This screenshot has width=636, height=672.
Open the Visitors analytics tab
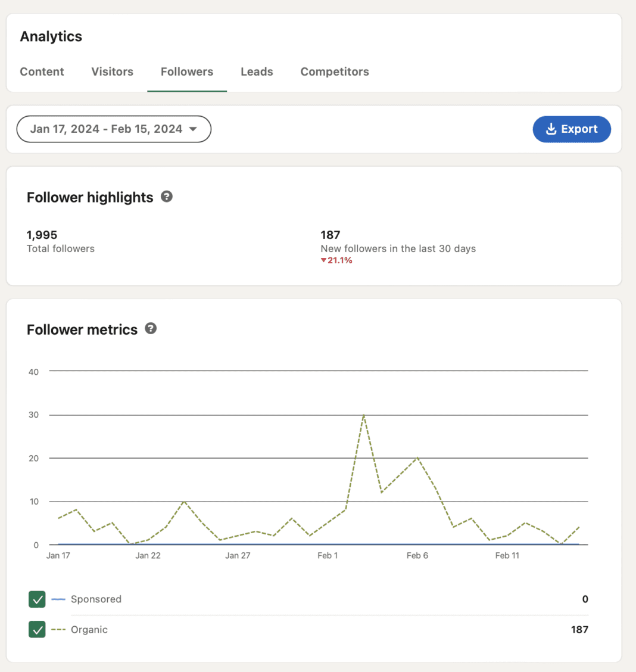click(x=112, y=71)
